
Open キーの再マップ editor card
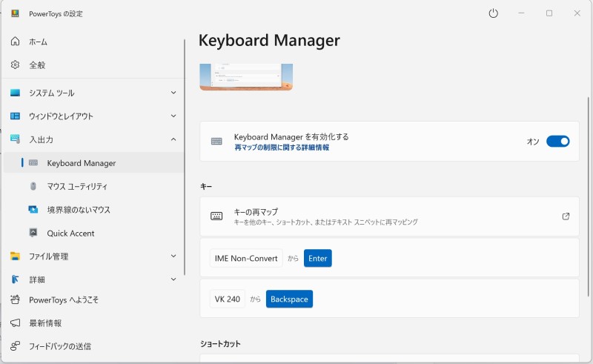tap(389, 216)
